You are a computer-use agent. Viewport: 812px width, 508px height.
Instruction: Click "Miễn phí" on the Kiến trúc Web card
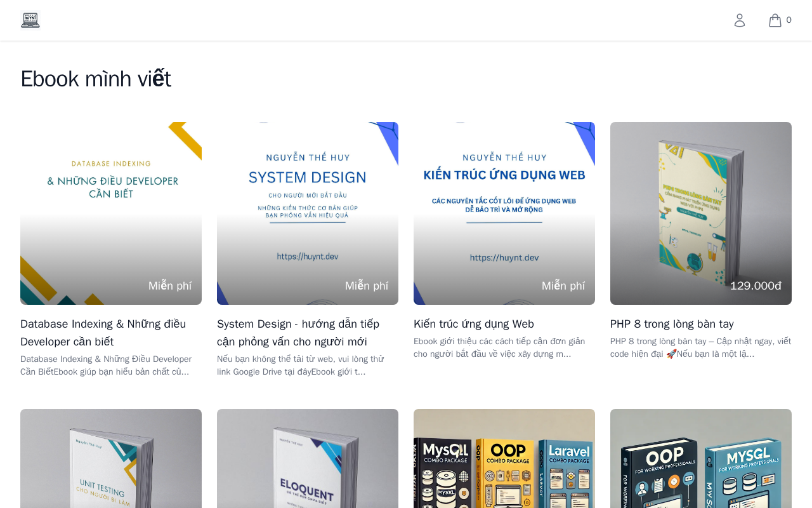[x=563, y=286]
